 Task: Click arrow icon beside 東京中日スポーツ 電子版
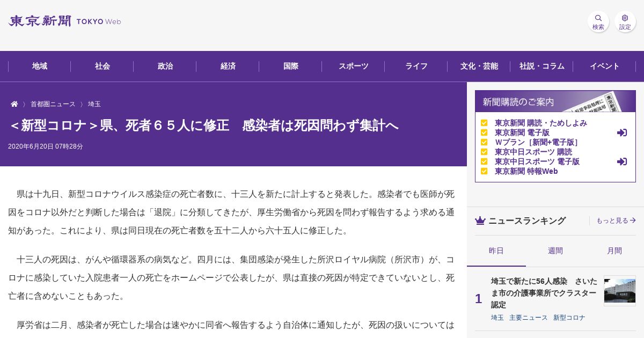tap(622, 161)
